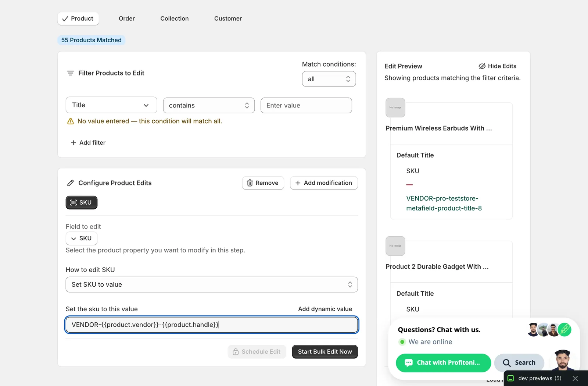Click the filter lines icon beside Filter Products

(x=71, y=73)
